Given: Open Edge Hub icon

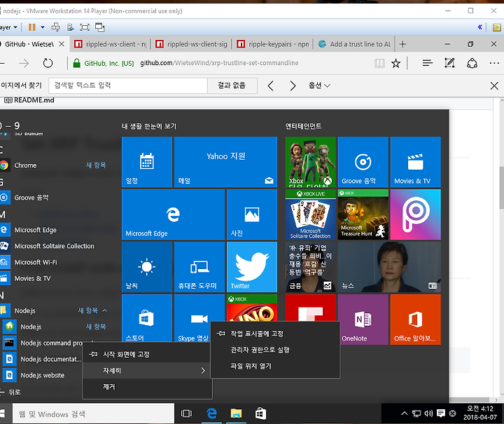Looking at the screenshot, I should coord(427,63).
